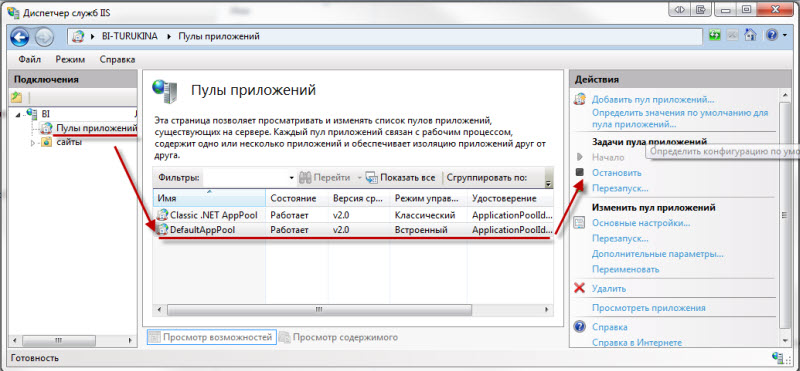The width and height of the screenshot is (800, 371).
Task: Click the Переименовать link
Action: pyautogui.click(x=626, y=269)
